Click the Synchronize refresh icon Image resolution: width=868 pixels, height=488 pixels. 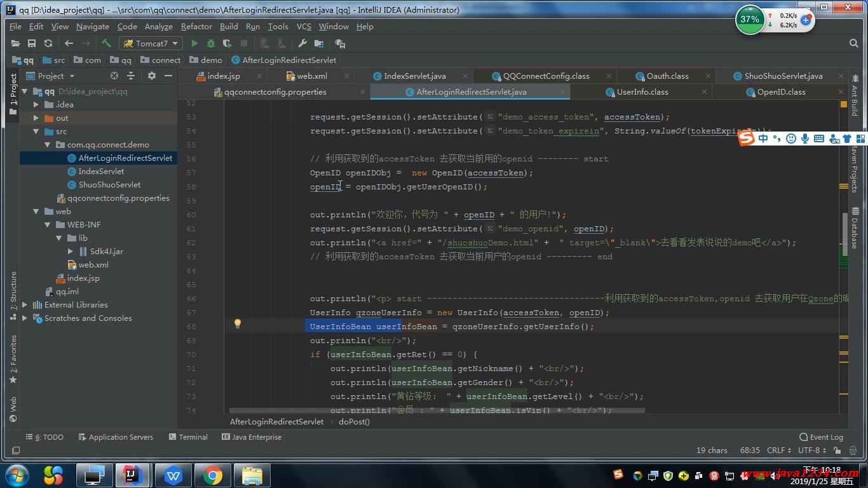tap(48, 43)
